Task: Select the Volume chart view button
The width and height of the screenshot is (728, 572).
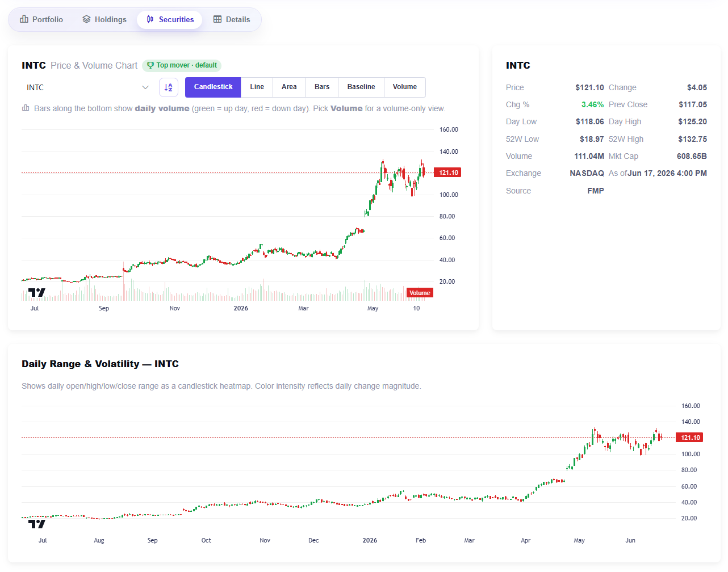Action: click(x=405, y=87)
